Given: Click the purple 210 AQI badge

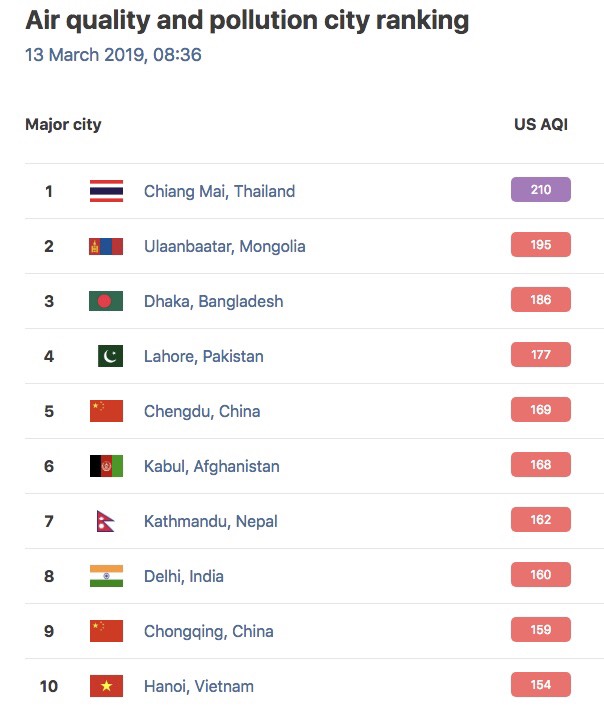Looking at the screenshot, I should pos(541,190).
